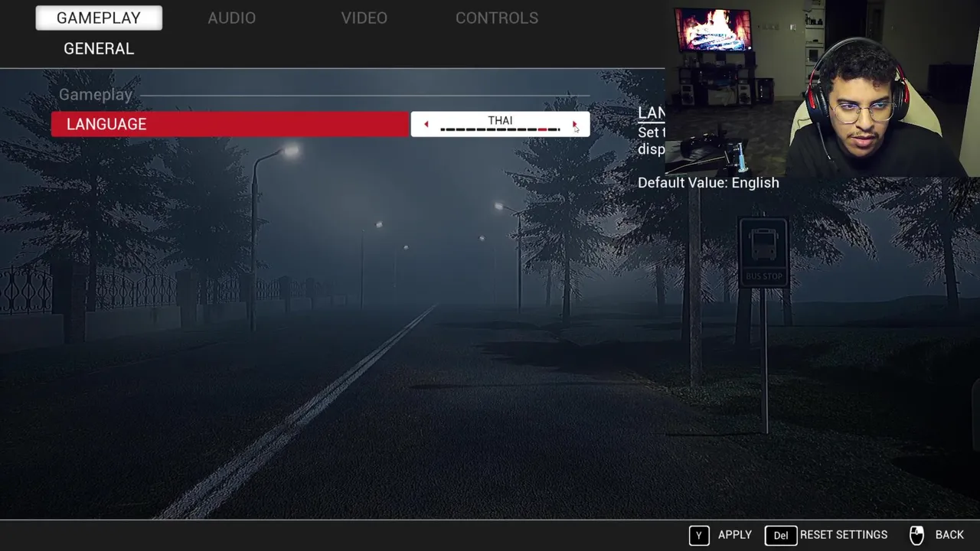Select the LANGUAGE setting row
Screen dimensions: 980x551
(x=230, y=124)
